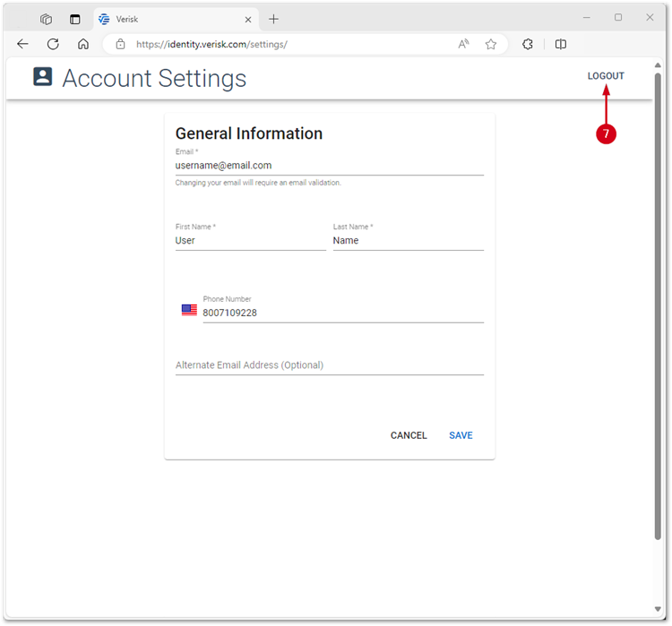Go back to the previous page
This screenshot has width=672, height=626.
coord(22,44)
